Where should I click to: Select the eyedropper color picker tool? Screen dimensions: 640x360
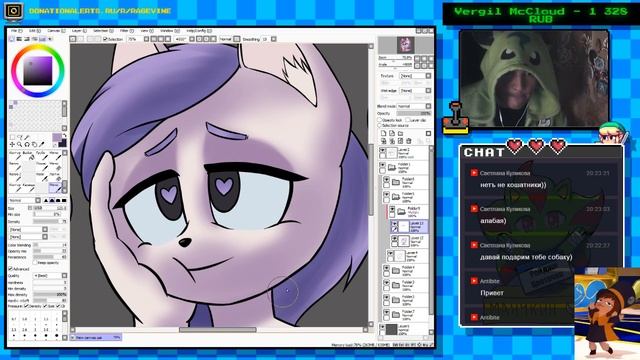[42, 144]
